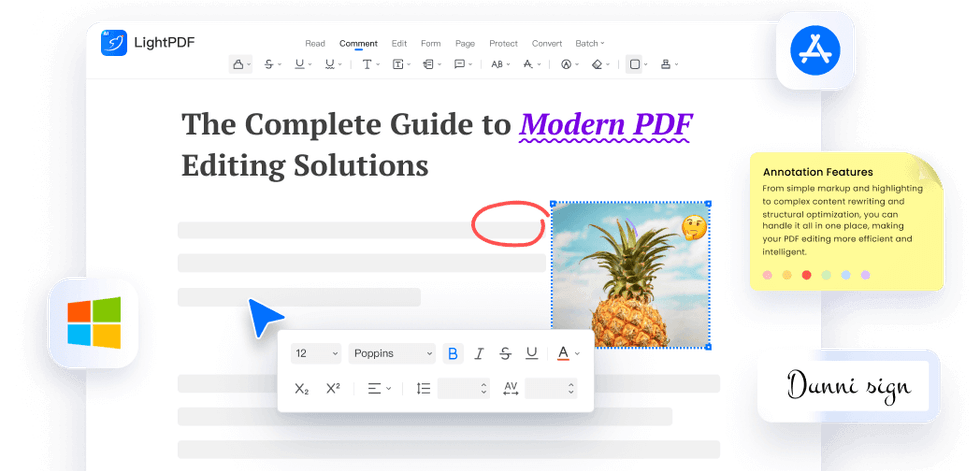Select the circled pencil drawing tool
980x471 pixels.
566,64
